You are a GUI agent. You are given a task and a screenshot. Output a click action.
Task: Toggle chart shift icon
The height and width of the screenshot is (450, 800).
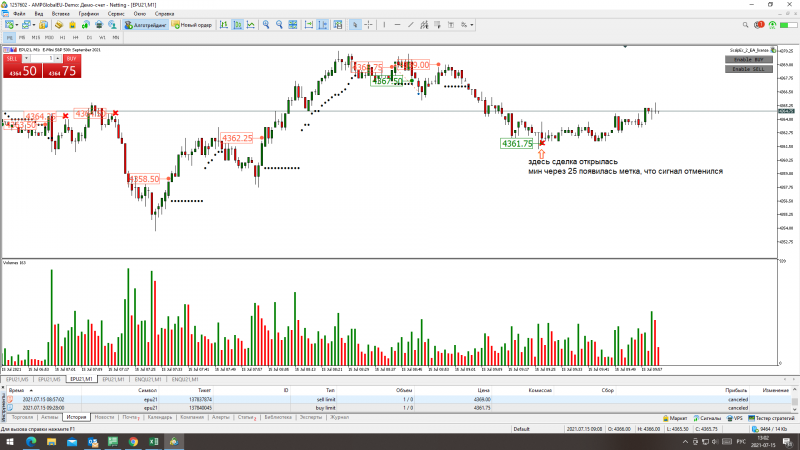(x=322, y=24)
